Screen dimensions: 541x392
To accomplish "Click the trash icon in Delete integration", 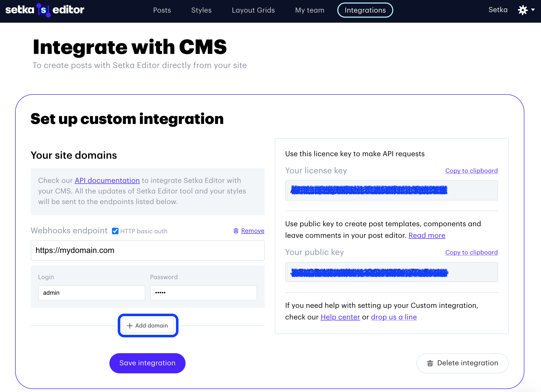I will coord(430,363).
